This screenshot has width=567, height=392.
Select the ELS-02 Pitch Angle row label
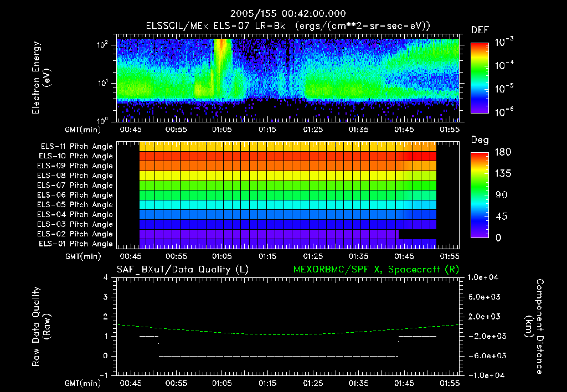tap(75, 234)
